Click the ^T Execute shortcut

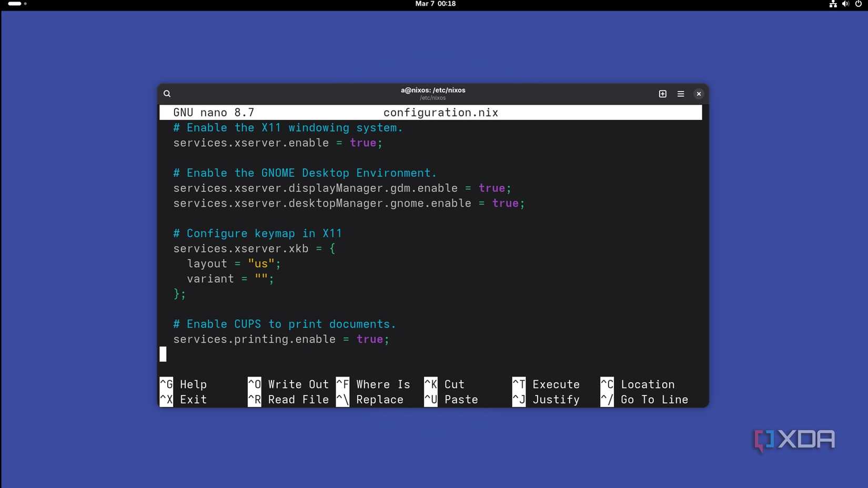tap(546, 384)
